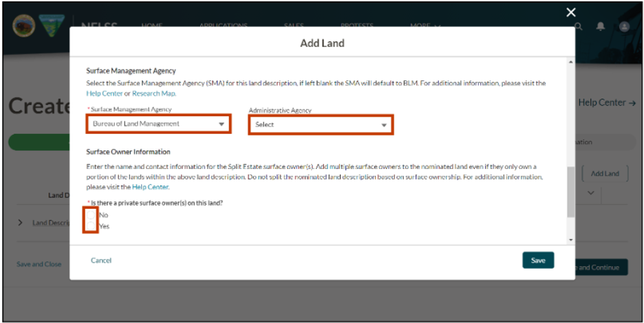Viewport: 644px width, 323px height.
Task: Click the dialog scrollbar thumb
Action: coord(570,192)
